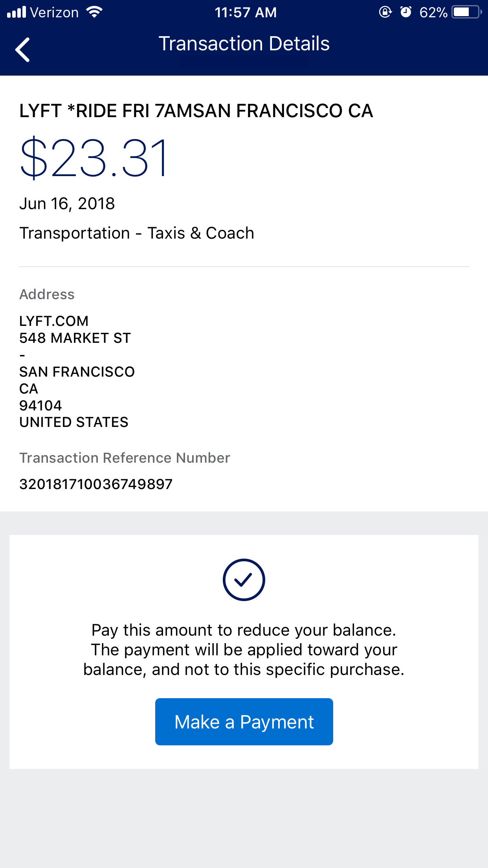Tap the circled checkmark icon
Screen dimensions: 488x868
point(244,579)
